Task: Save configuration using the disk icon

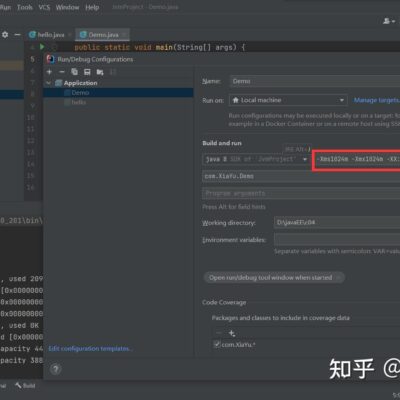Action: coord(87,72)
